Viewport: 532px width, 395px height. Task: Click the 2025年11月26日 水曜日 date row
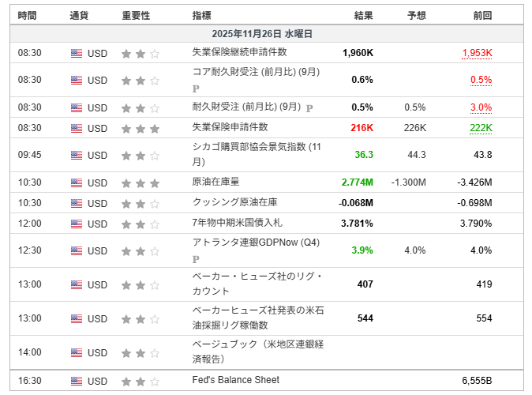pyautogui.click(x=266, y=34)
